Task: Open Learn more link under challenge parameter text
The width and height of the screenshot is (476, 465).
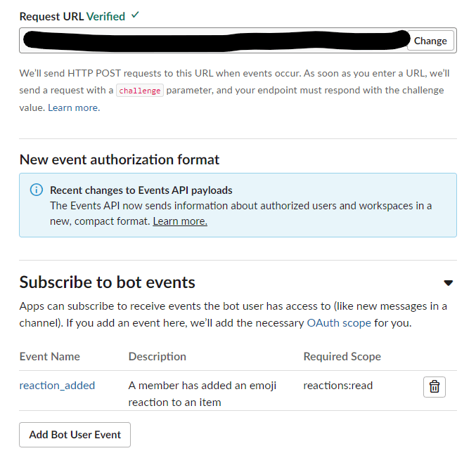Action: coord(74,107)
